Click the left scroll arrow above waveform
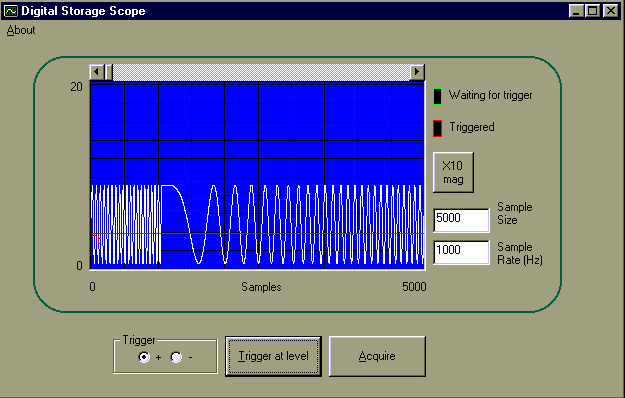This screenshot has width=625, height=398. pos(96,72)
